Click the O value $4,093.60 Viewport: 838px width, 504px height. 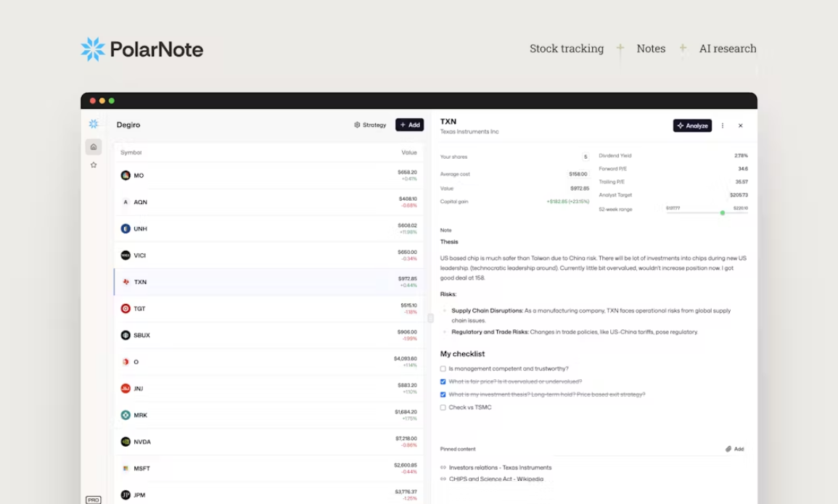tap(406, 359)
